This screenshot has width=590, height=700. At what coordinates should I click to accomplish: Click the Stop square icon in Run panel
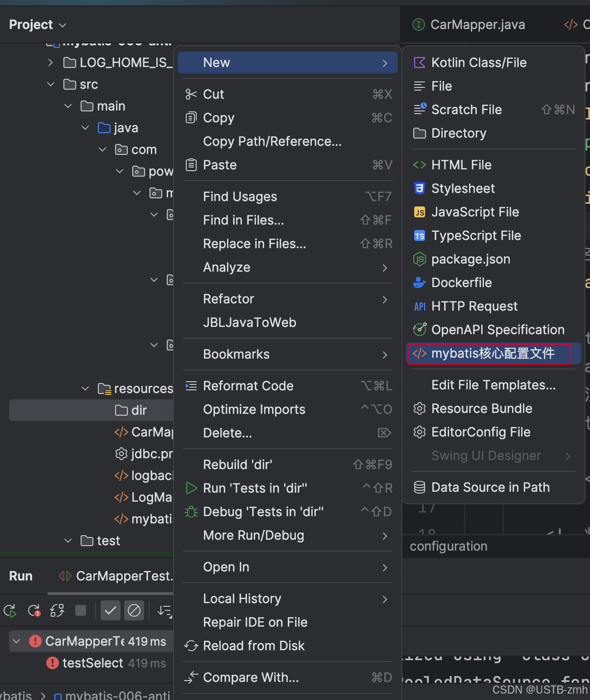point(81,610)
